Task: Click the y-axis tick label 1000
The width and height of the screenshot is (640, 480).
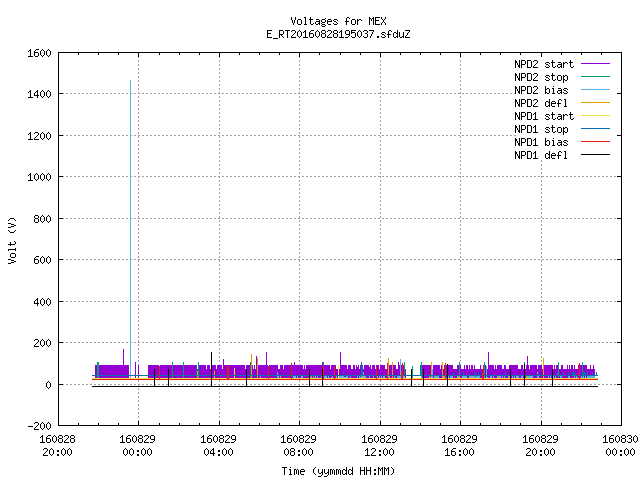Action: [x=39, y=177]
